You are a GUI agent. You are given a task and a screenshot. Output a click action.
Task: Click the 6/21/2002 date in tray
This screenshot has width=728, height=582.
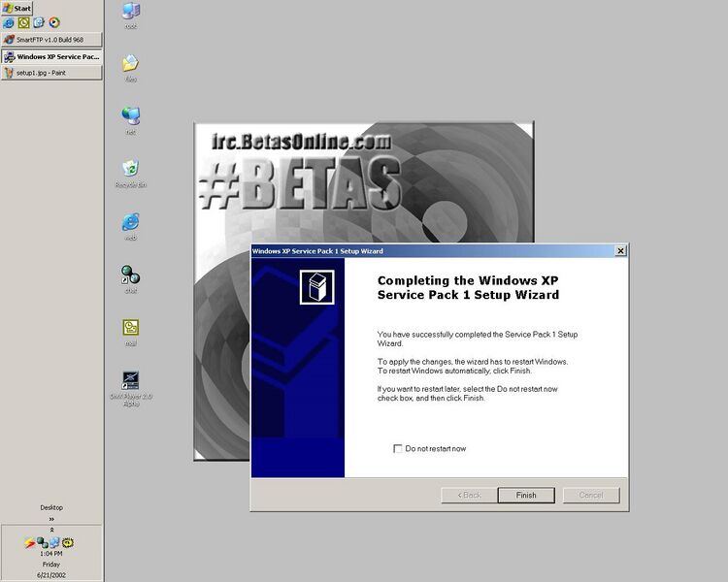pyautogui.click(x=51, y=575)
